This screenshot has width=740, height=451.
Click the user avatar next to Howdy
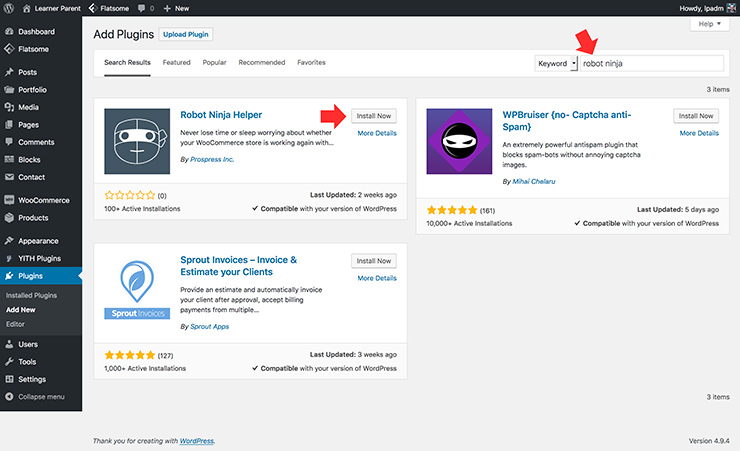(x=731, y=8)
